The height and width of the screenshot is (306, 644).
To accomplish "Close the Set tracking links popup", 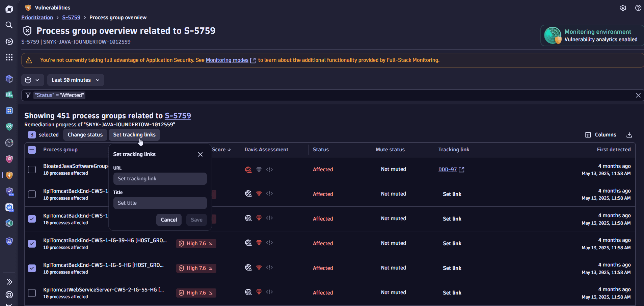I will [200, 154].
